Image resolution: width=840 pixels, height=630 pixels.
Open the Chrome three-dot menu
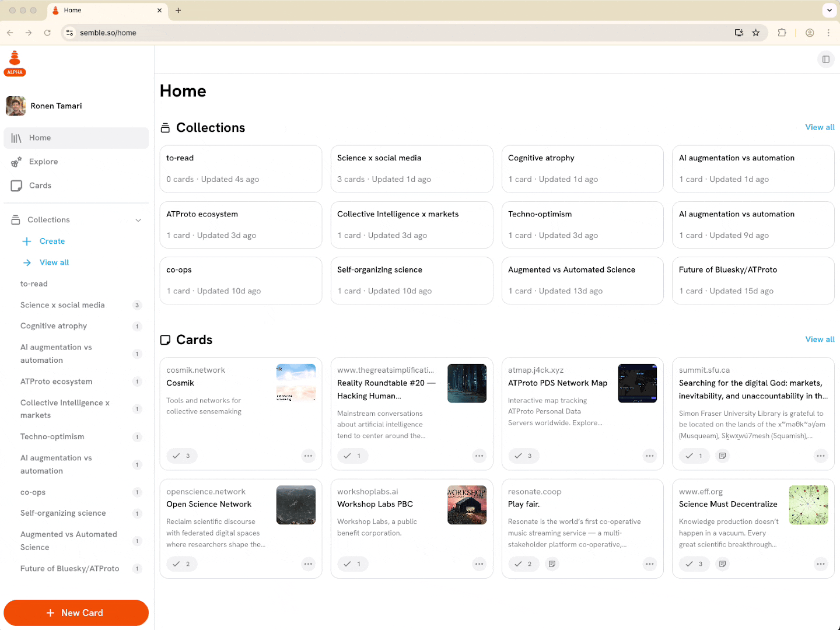(828, 33)
